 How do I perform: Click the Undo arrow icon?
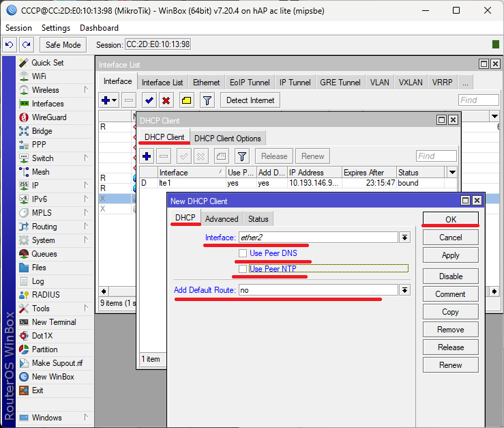(9, 44)
